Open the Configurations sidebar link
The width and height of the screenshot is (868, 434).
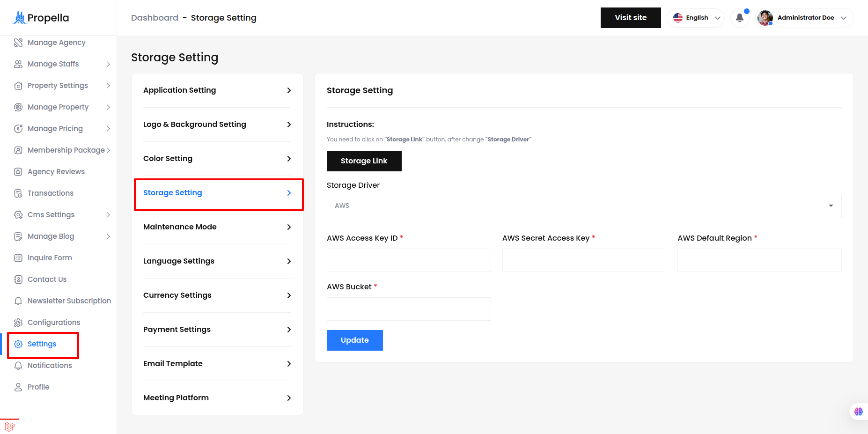pos(54,323)
